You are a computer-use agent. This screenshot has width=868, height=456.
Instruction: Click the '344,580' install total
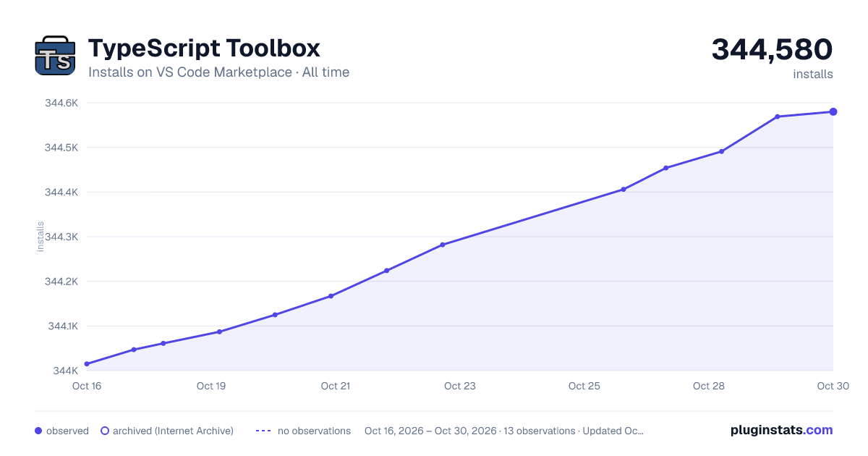773,49
